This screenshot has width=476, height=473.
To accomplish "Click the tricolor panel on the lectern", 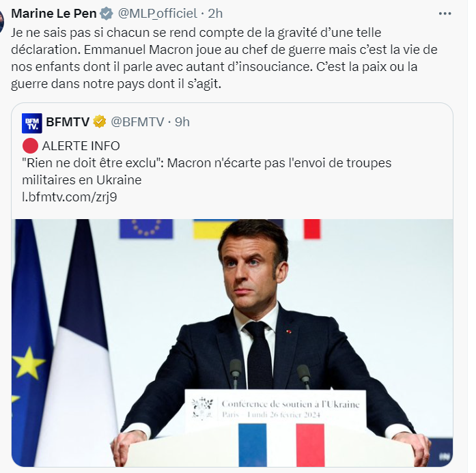I will pos(281,442).
